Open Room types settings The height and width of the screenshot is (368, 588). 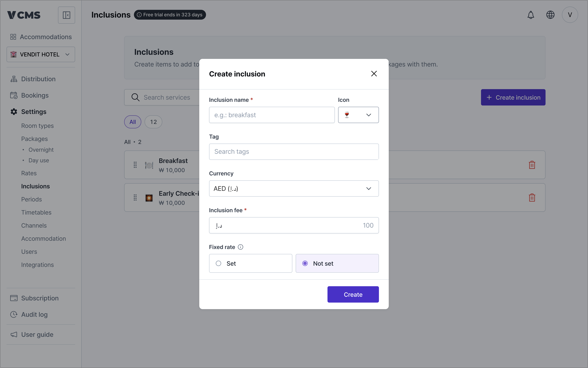[x=37, y=126]
